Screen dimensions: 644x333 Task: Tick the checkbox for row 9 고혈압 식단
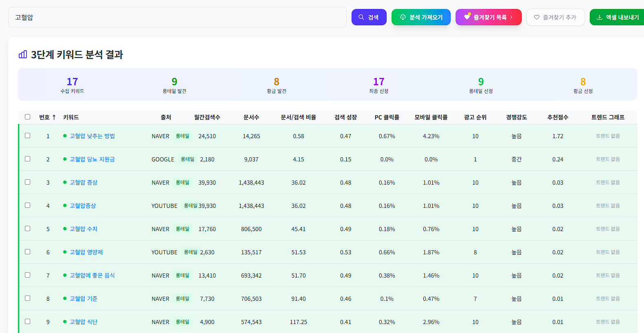click(28, 322)
